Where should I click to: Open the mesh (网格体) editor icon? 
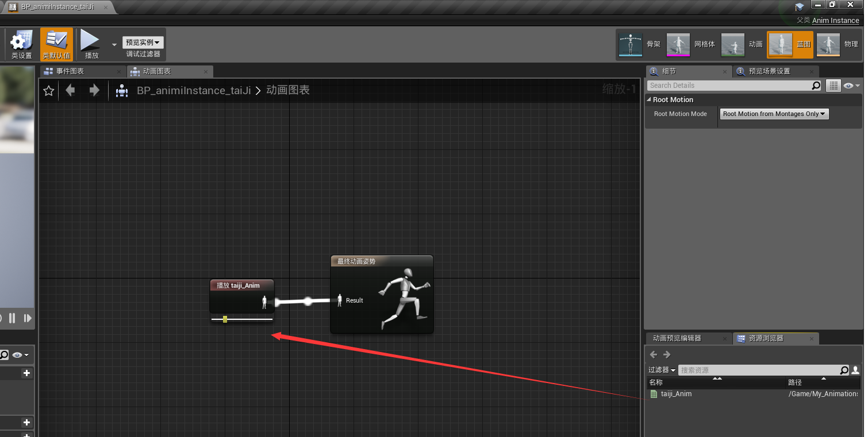pyautogui.click(x=678, y=44)
